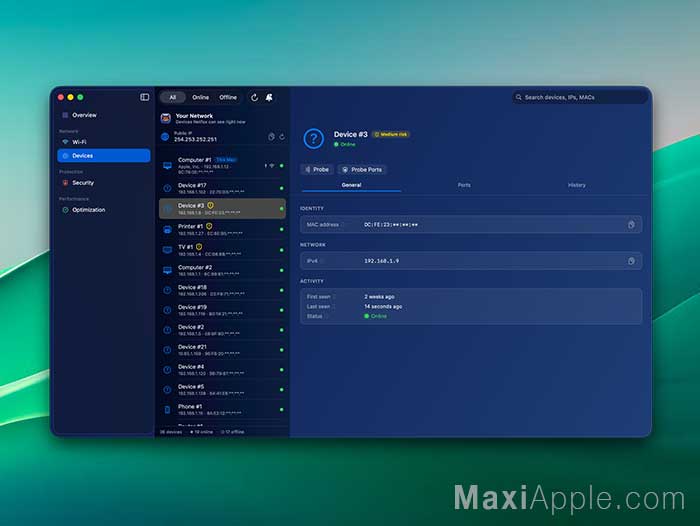Click the Your Network app icon
This screenshot has height=526, width=700.
[x=166, y=118]
